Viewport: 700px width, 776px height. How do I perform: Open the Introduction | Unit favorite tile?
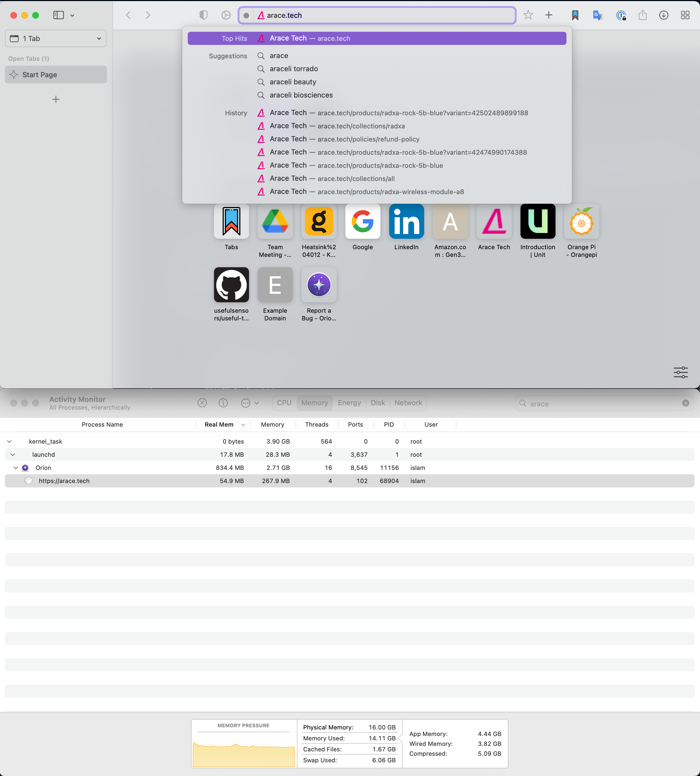538,221
